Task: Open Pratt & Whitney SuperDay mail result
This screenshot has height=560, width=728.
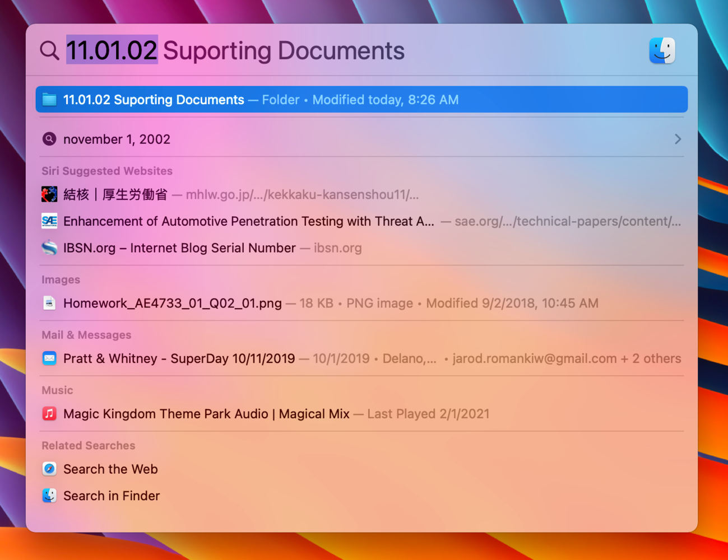Action: 361,358
